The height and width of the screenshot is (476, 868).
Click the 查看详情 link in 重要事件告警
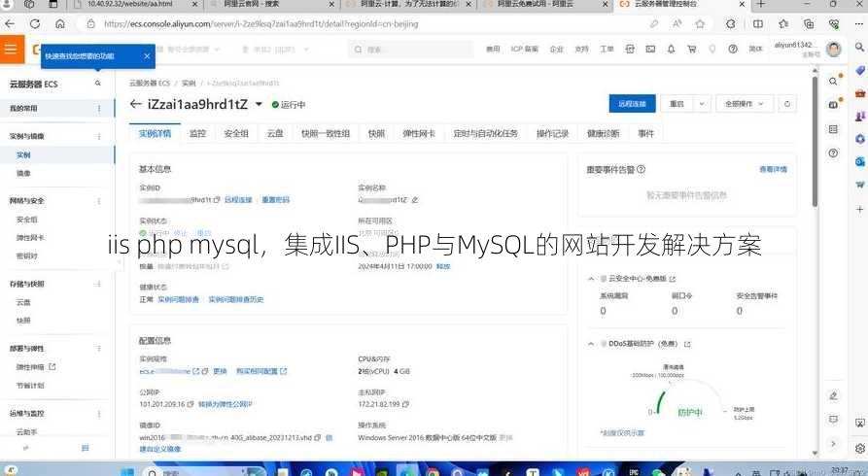click(x=774, y=169)
